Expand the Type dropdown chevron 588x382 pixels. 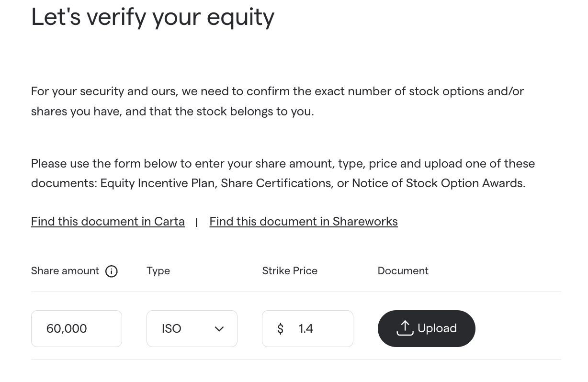pyautogui.click(x=219, y=329)
